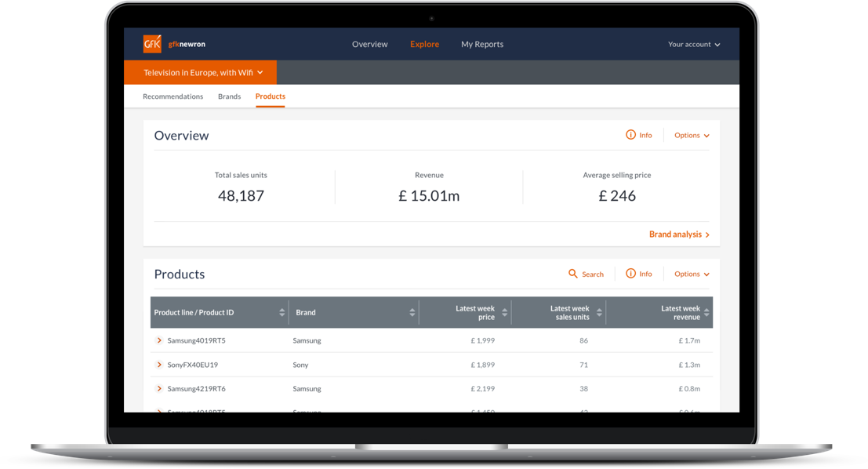Click the Samsung4219RT6 product name
The height and width of the screenshot is (469, 868).
click(x=197, y=389)
